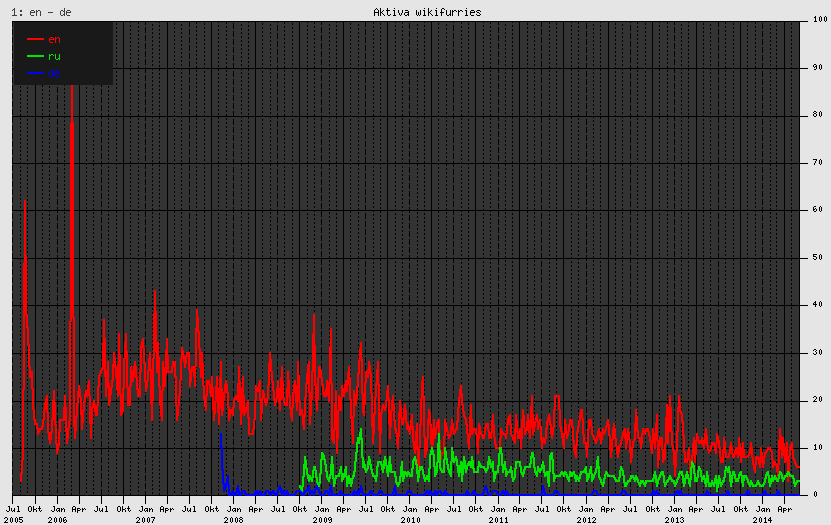
Task: Click the 'Jan' label above year 2006
Action: pos(57,509)
